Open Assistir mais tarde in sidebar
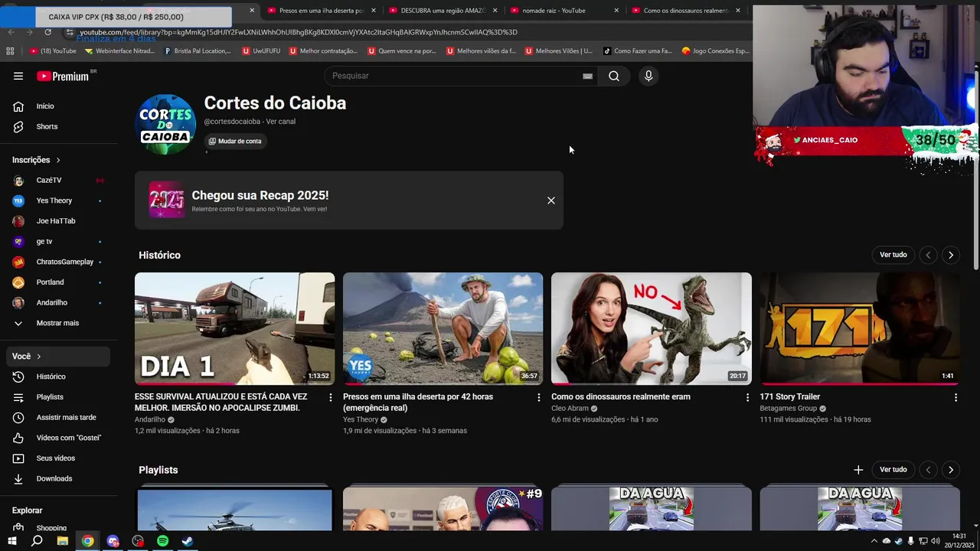Image resolution: width=980 pixels, height=551 pixels. point(67,417)
